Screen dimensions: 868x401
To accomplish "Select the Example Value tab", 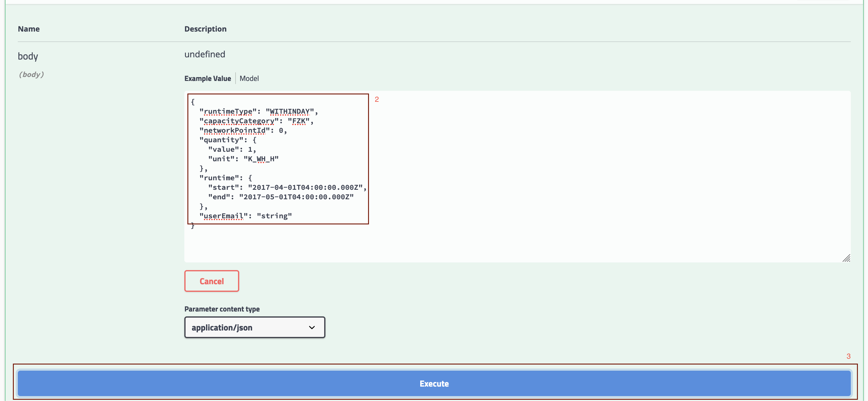I will [208, 78].
